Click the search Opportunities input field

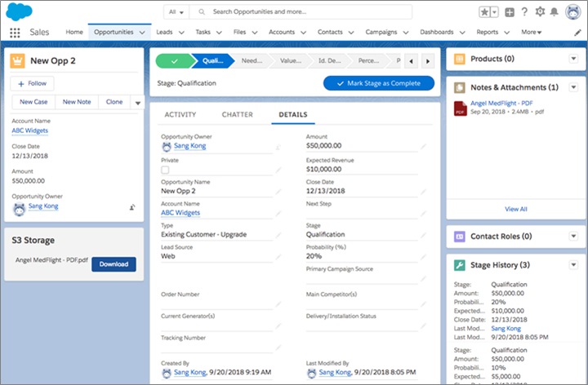coord(301,12)
